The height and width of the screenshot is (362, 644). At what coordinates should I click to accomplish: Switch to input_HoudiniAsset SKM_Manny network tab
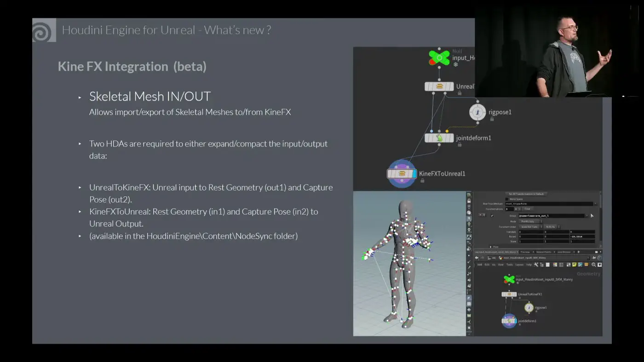click(x=496, y=252)
